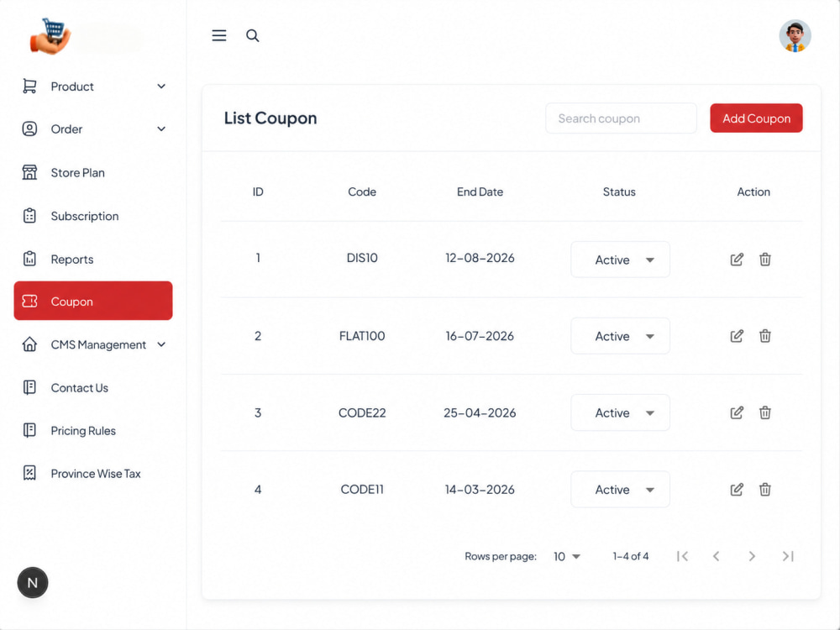Click end date 25-04-2026
This screenshot has height=630, width=840.
(480, 412)
